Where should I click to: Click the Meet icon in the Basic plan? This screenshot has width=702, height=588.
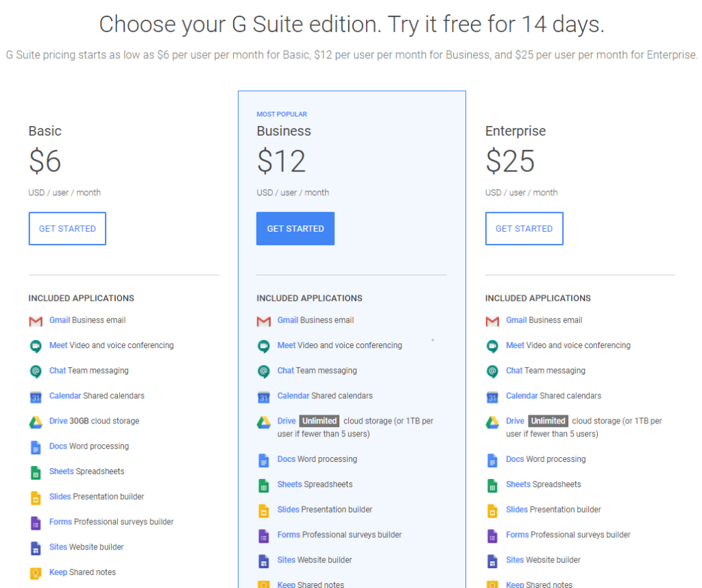36,346
